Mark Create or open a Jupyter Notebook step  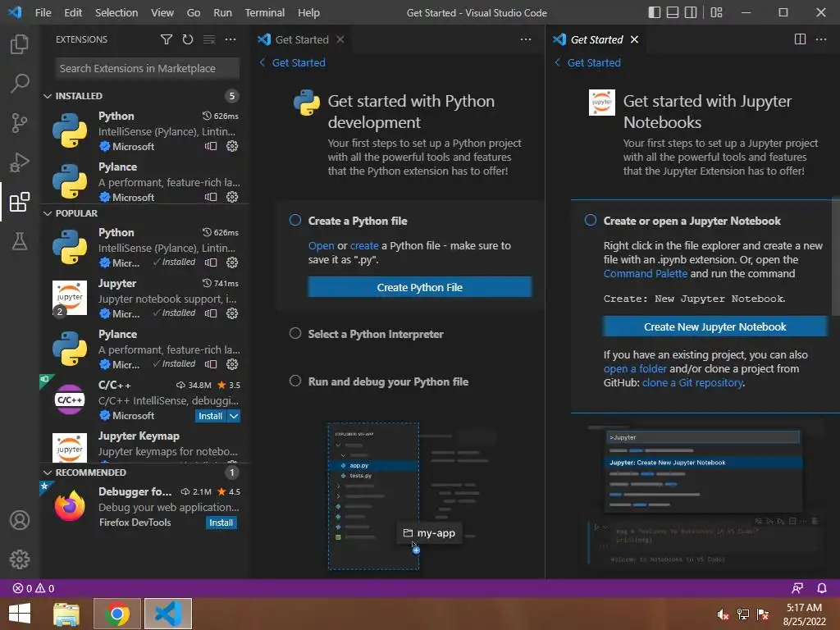pyautogui.click(x=591, y=220)
